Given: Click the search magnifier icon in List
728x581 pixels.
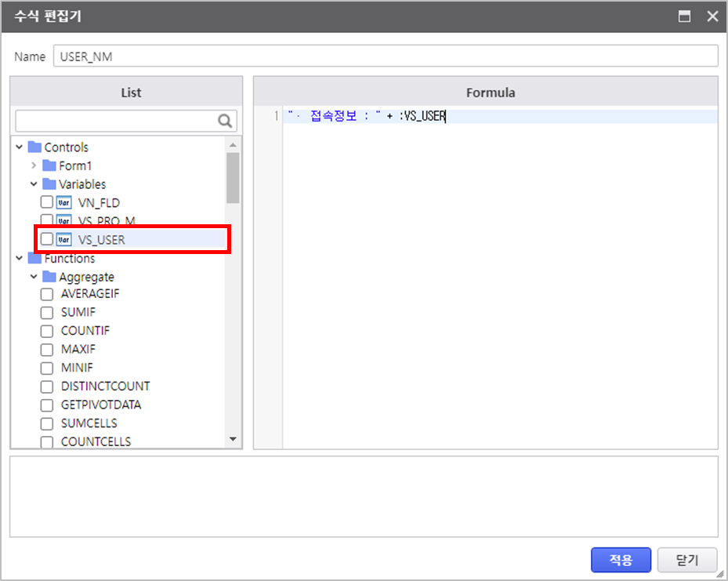Looking at the screenshot, I should click(225, 121).
